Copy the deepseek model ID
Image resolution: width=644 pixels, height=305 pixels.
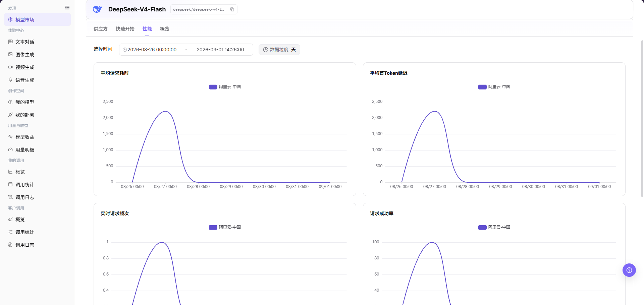click(232, 9)
